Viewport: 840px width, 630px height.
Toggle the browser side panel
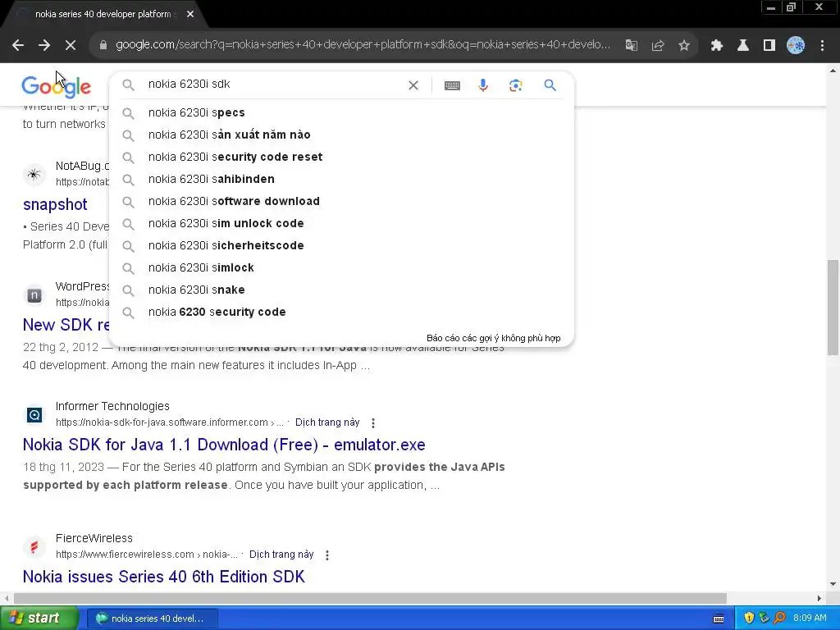pyautogui.click(x=769, y=46)
